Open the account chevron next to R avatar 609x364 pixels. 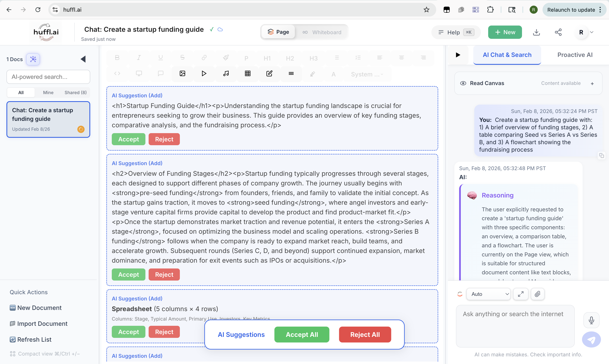click(x=591, y=32)
